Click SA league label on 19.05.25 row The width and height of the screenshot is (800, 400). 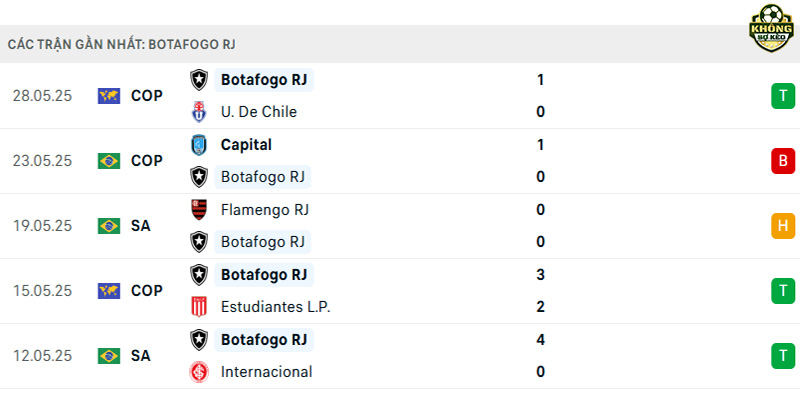(141, 226)
